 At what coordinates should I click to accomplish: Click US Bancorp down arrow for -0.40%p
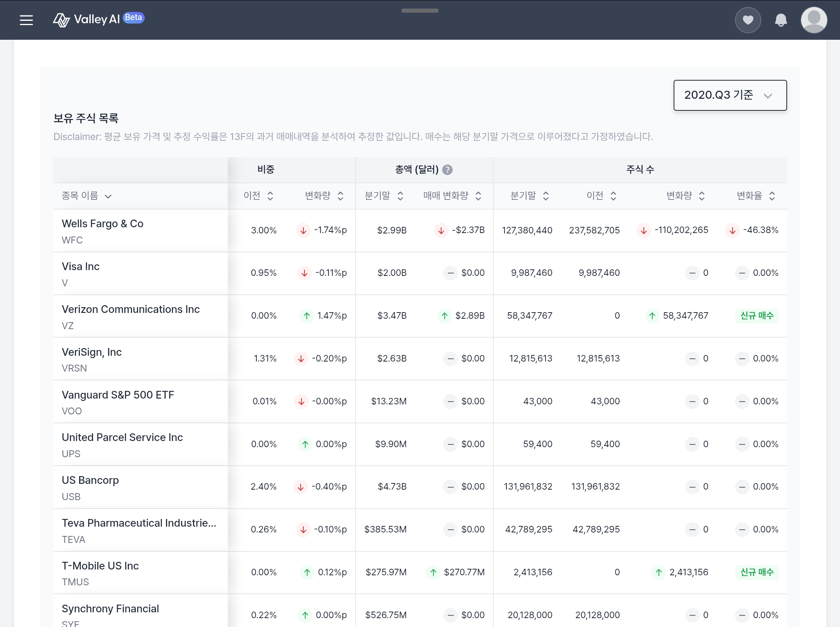pos(301,487)
